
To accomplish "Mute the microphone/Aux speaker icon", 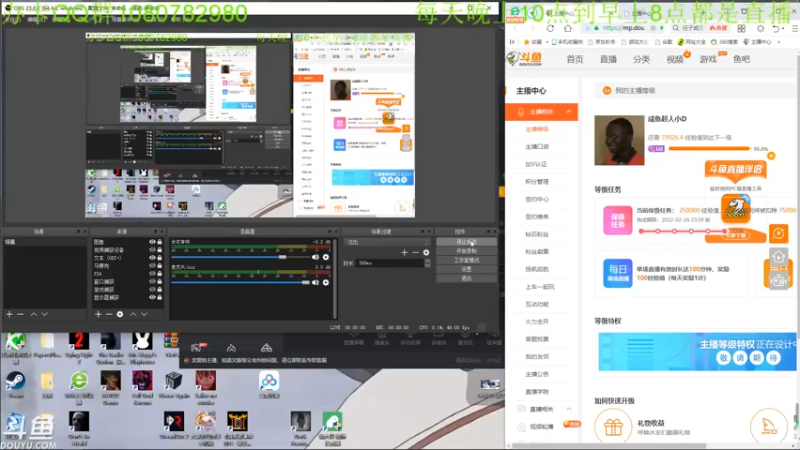I will 315,282.
